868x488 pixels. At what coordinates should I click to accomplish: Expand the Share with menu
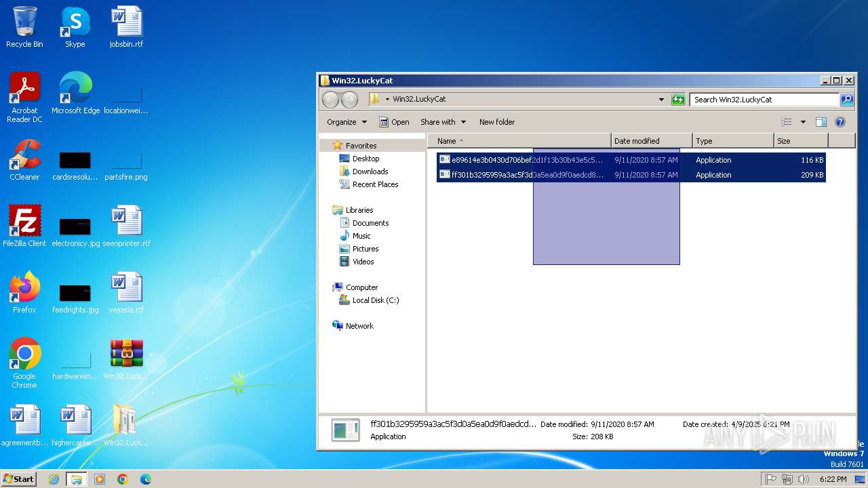443,122
